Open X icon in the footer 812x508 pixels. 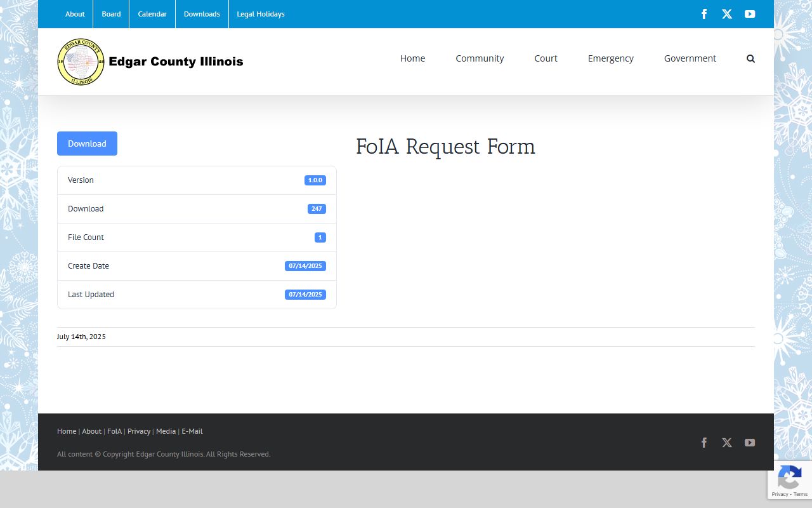coord(727,443)
